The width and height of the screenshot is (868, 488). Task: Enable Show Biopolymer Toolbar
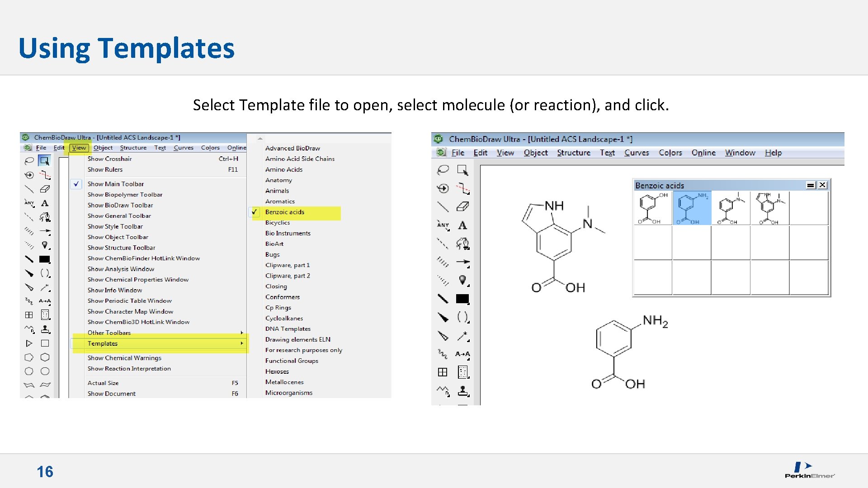pos(158,195)
